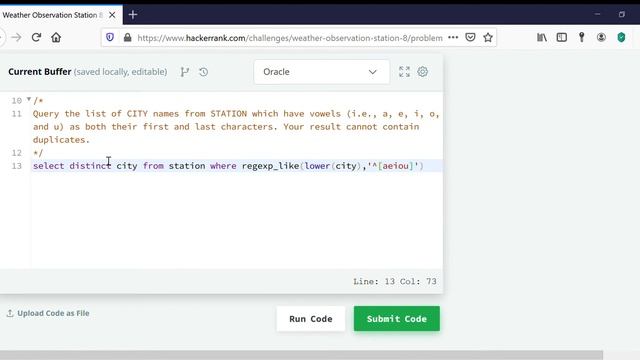
Task: Open buffer history clock icon
Action: [204, 72]
